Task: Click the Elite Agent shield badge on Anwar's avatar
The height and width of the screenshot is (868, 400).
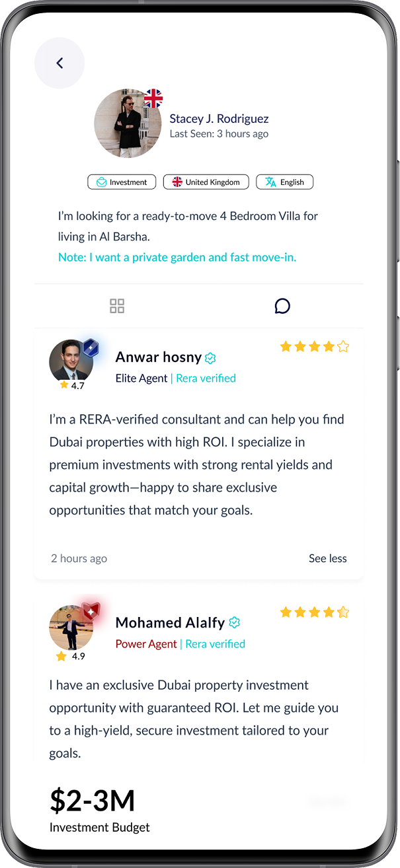Action: click(89, 347)
